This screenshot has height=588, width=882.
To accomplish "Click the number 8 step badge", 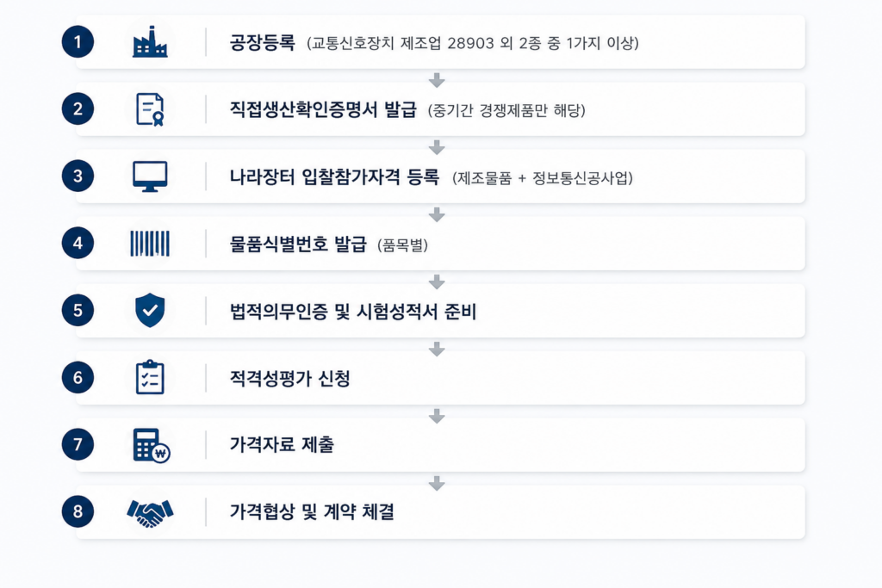I will pyautogui.click(x=78, y=511).
